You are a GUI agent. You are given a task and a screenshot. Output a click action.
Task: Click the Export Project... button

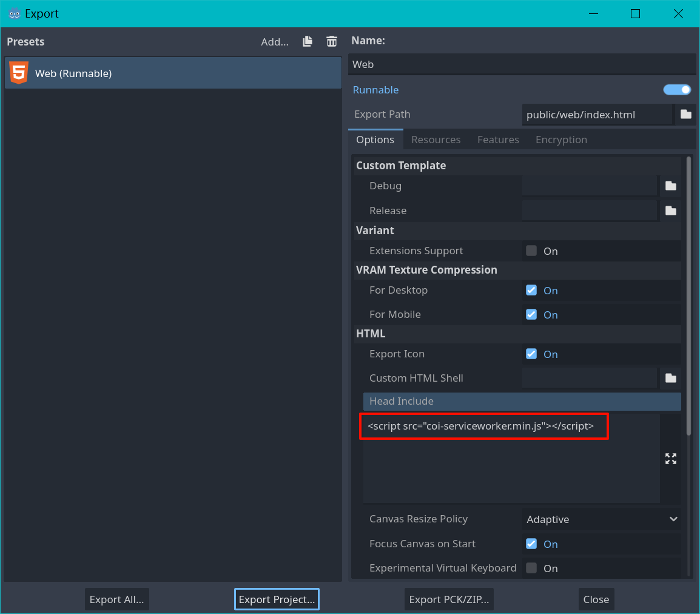pos(277,599)
